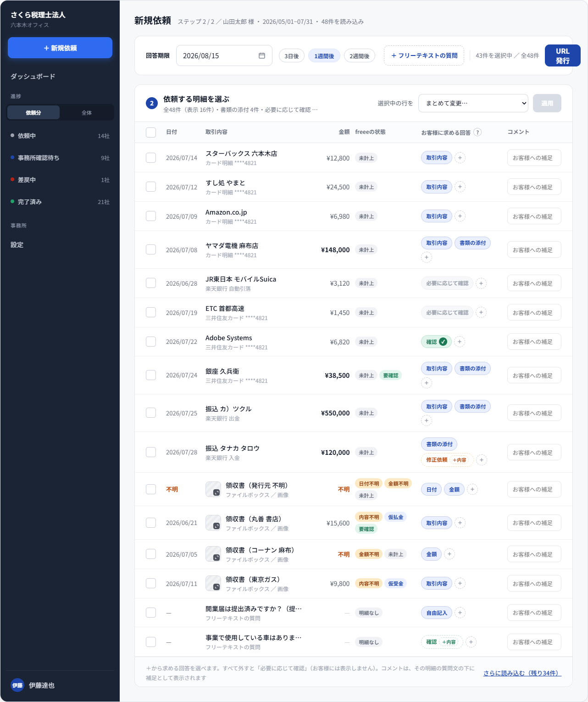Add answer type for 振込 タナカ タロウ row
Screen dimensions: 588x702
click(482, 460)
